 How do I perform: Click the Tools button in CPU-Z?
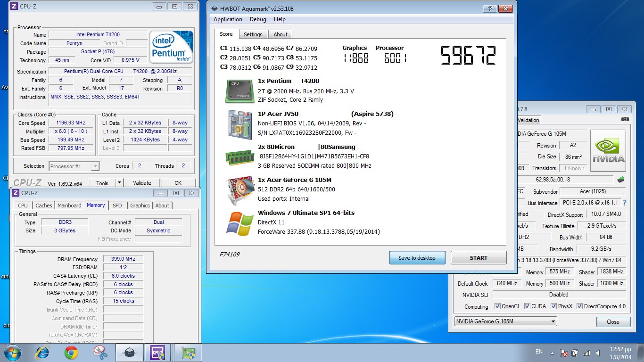tap(102, 183)
